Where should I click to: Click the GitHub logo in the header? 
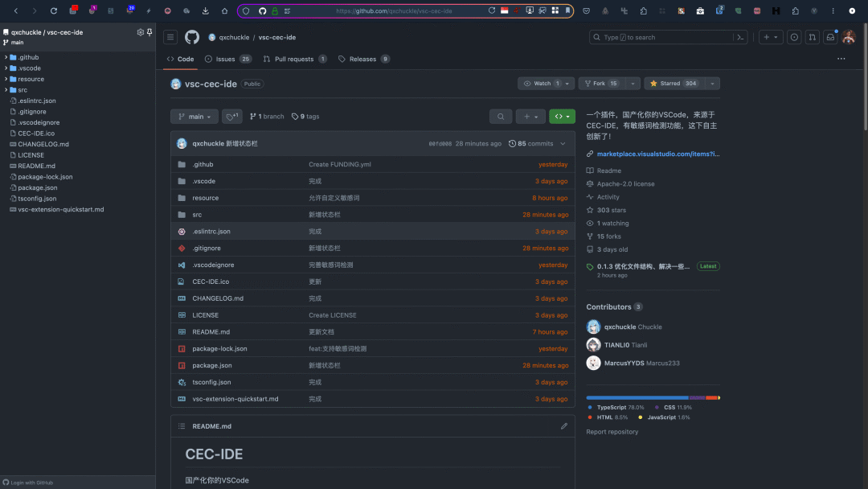(x=191, y=37)
